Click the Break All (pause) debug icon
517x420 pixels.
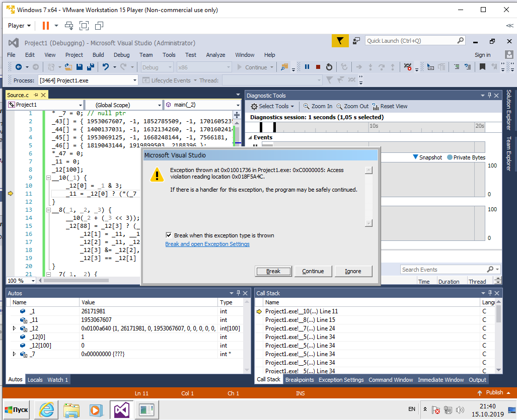point(307,67)
